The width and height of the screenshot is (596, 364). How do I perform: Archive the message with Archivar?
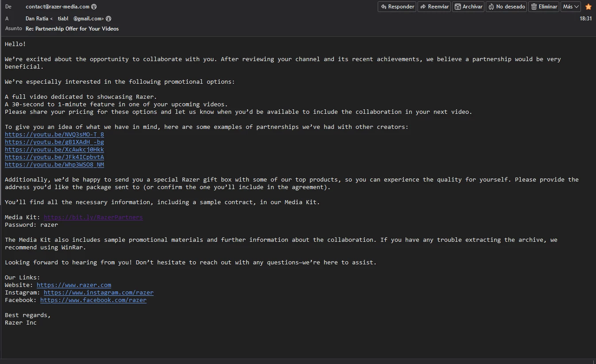point(468,7)
